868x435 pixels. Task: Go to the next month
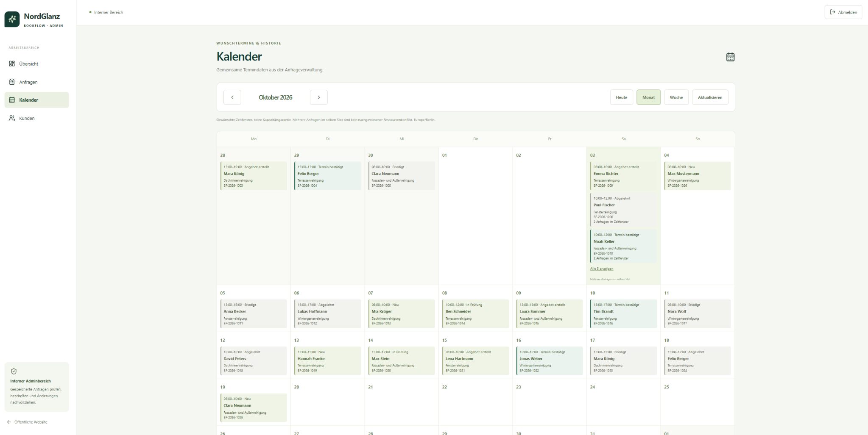point(319,97)
